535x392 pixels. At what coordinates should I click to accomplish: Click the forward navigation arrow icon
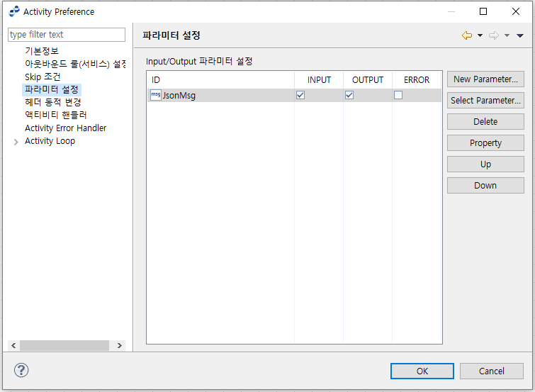(494, 35)
